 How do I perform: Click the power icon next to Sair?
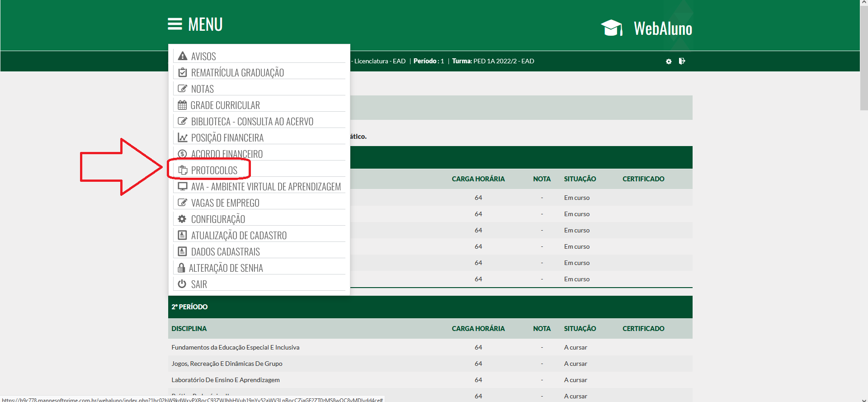(x=182, y=284)
